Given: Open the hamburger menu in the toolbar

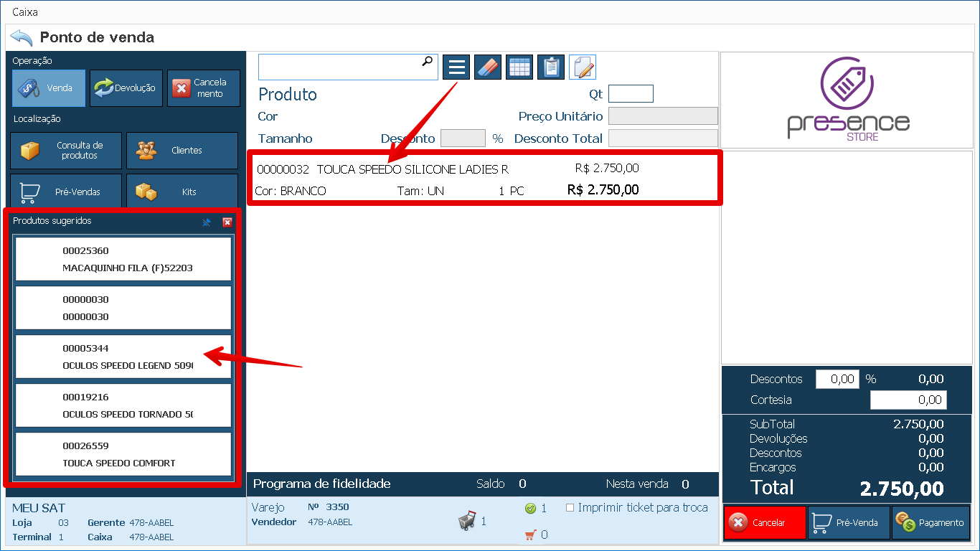Looking at the screenshot, I should [x=456, y=67].
